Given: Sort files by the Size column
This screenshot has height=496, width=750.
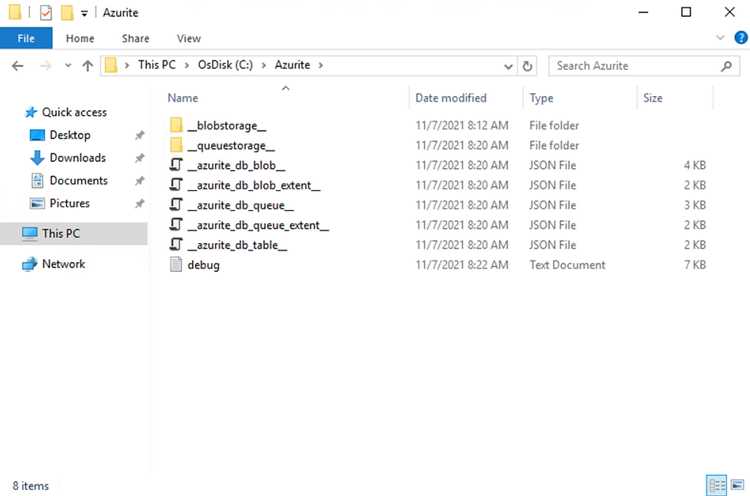Looking at the screenshot, I should pyautogui.click(x=652, y=98).
